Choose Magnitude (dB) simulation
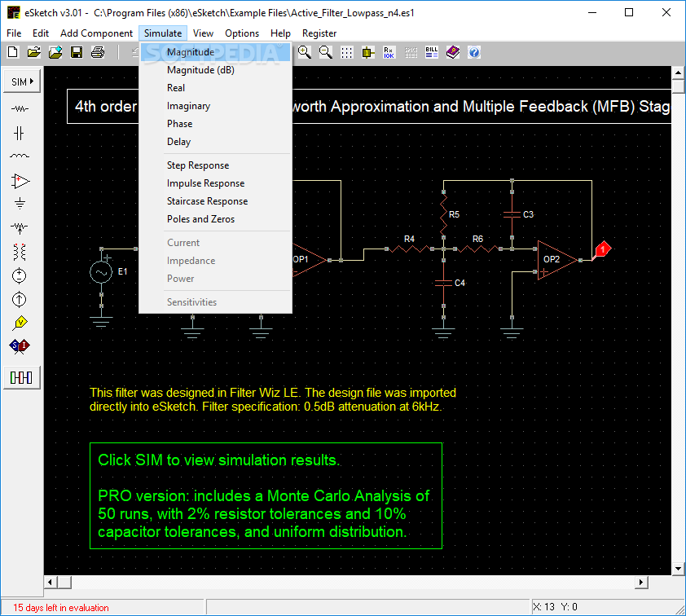 [x=215, y=70]
